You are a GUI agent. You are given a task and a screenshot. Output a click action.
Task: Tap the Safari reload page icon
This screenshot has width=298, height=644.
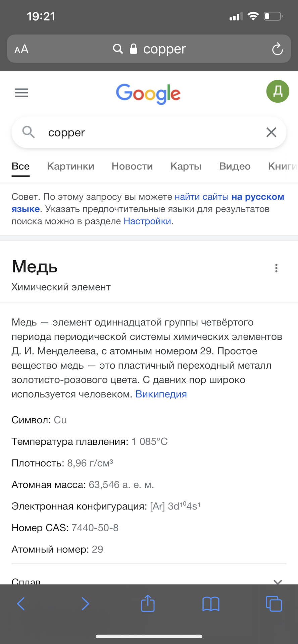click(277, 49)
